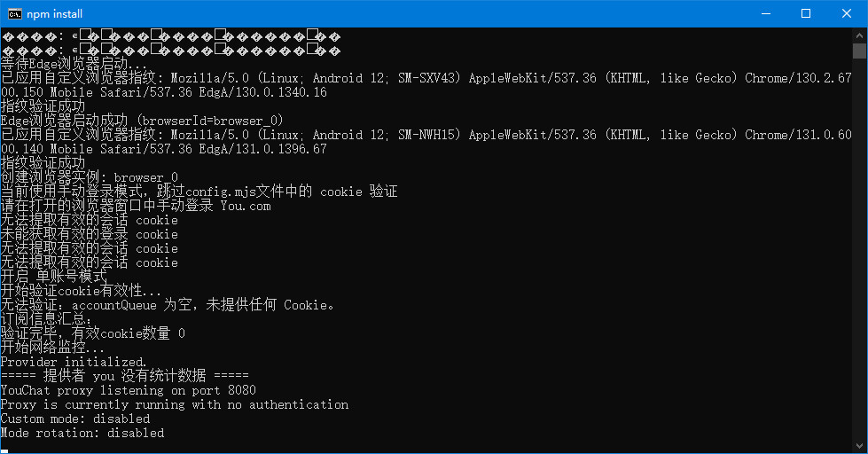Click the "Custom mode: disabled" line
Viewport: 868px width, 454px height.
point(75,419)
